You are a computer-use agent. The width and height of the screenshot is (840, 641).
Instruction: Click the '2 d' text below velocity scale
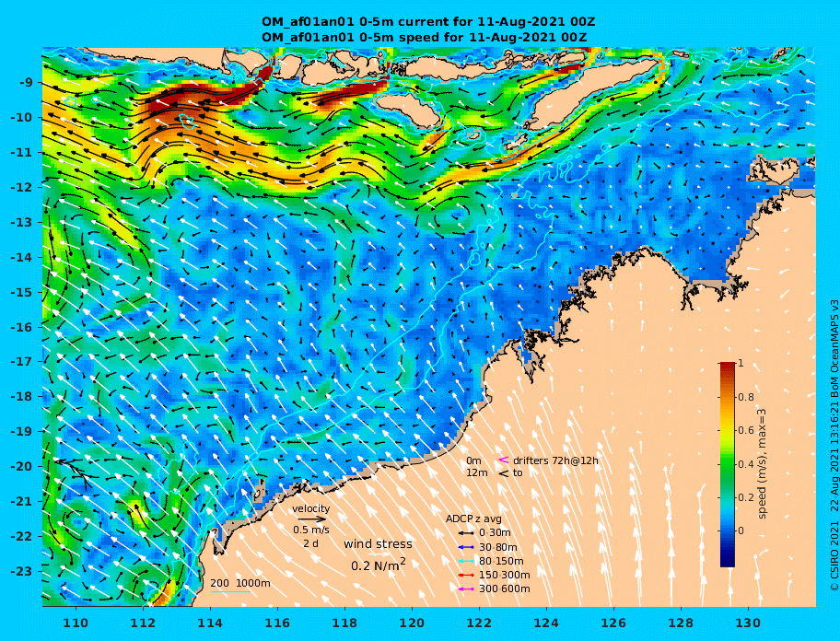click(310, 543)
